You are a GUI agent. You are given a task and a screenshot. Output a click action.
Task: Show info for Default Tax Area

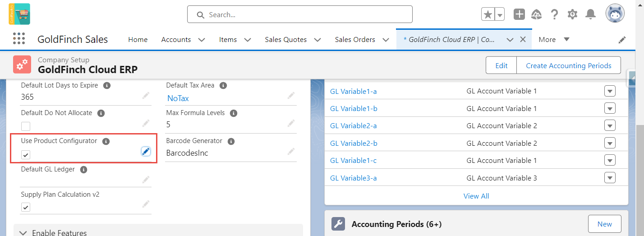click(x=223, y=85)
